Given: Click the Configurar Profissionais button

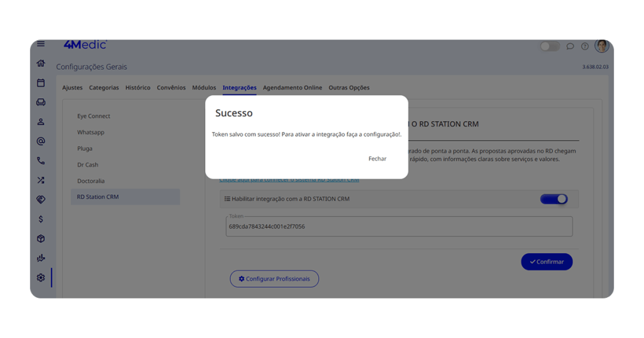Looking at the screenshot, I should click(x=274, y=279).
